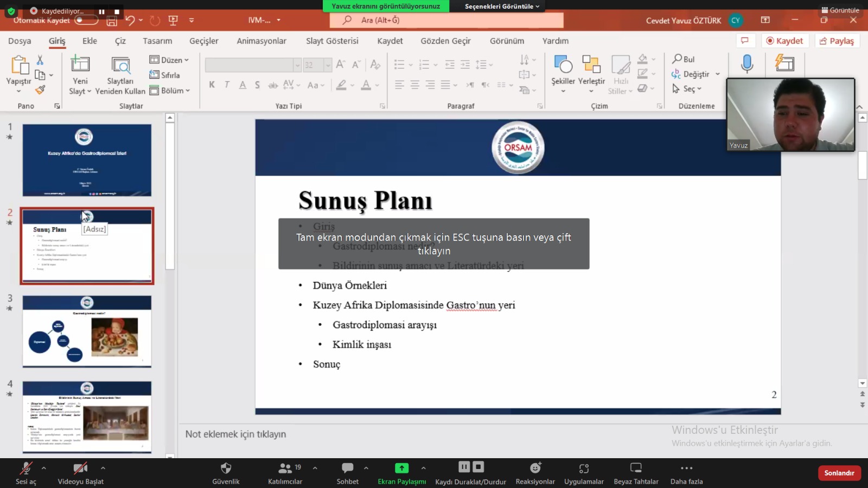Screen dimensions: 868x488
Task: Click the Sıfırla reset button
Action: [x=165, y=75]
